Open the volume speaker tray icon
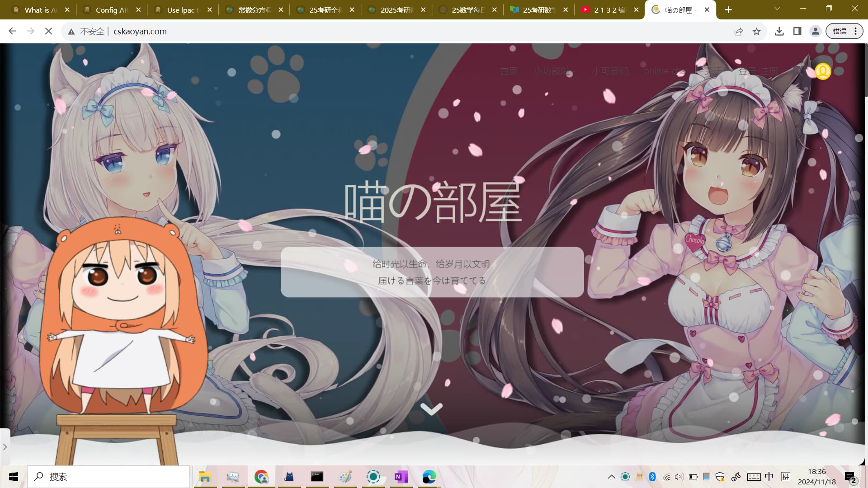Image resolution: width=868 pixels, height=488 pixels. point(679,477)
